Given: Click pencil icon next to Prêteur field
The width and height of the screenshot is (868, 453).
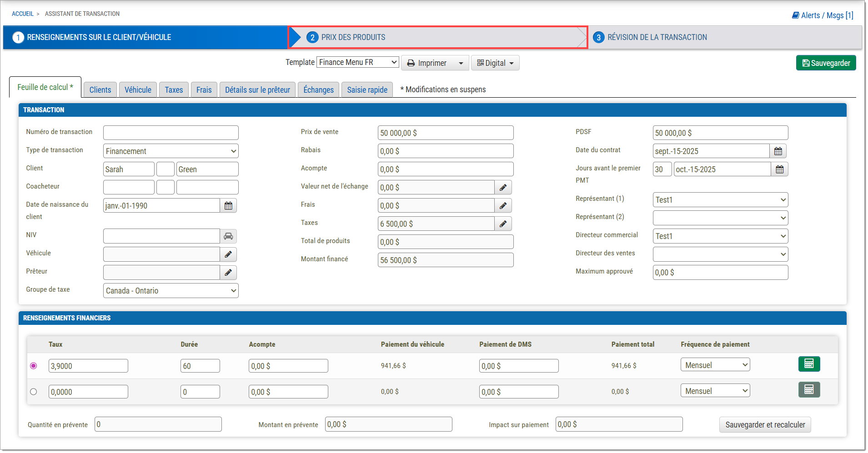Looking at the screenshot, I should point(228,273).
